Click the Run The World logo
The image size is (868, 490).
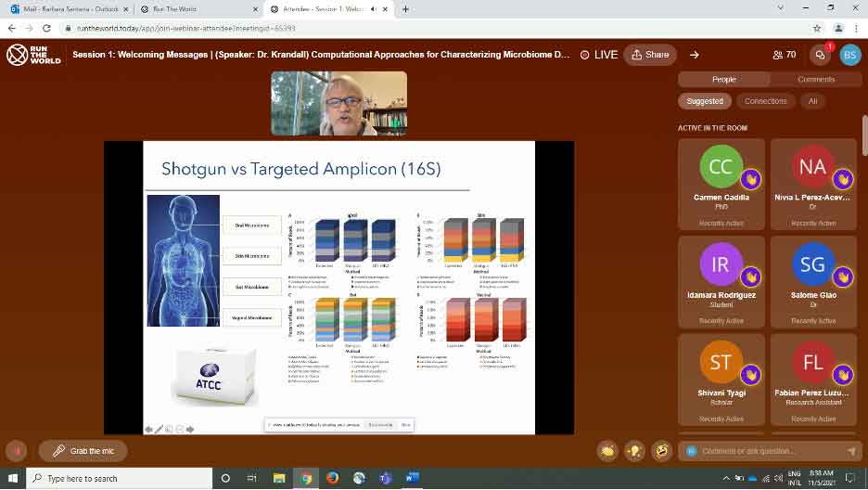click(32, 55)
